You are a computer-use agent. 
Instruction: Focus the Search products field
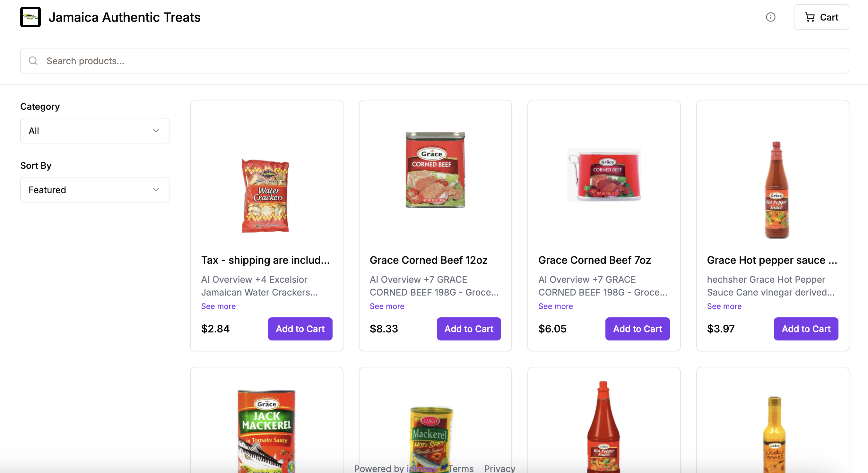(x=438, y=61)
